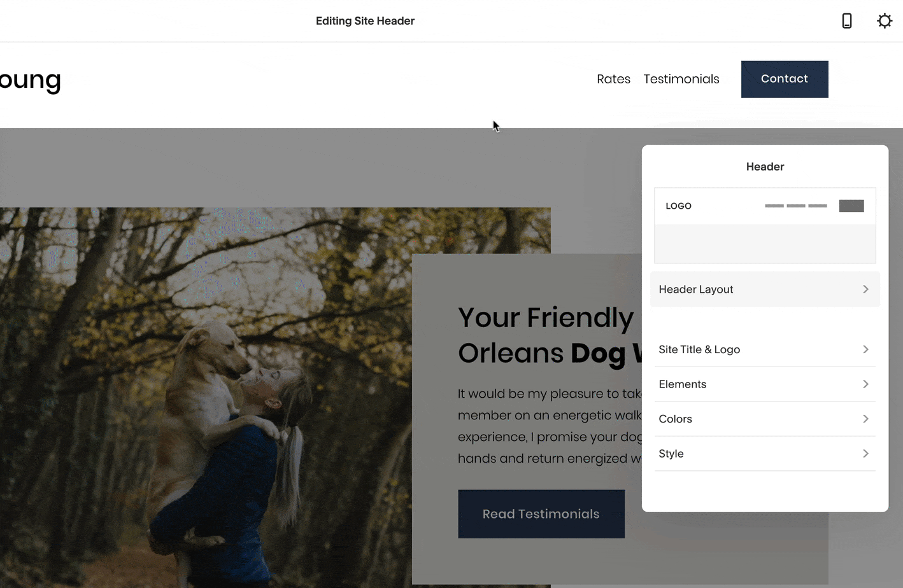Click the Contact header button
The image size is (903, 588).
tap(785, 79)
